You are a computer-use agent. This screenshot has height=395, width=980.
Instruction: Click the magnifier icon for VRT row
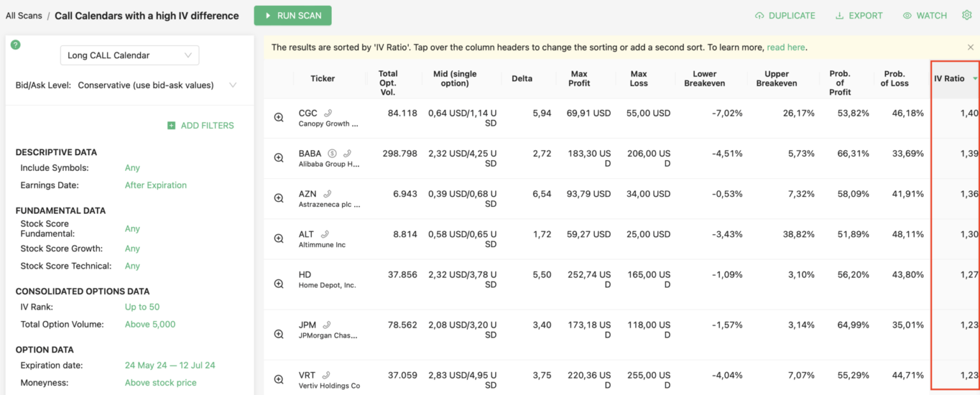[279, 379]
